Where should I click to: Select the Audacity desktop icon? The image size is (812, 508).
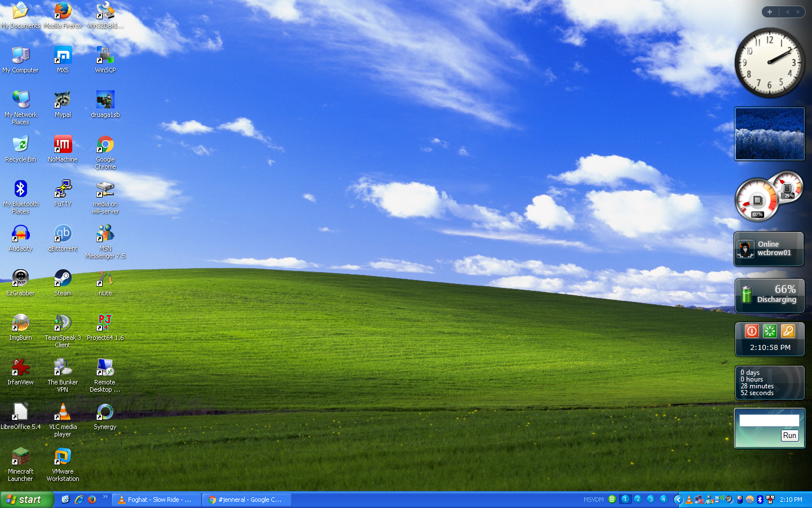coord(20,234)
